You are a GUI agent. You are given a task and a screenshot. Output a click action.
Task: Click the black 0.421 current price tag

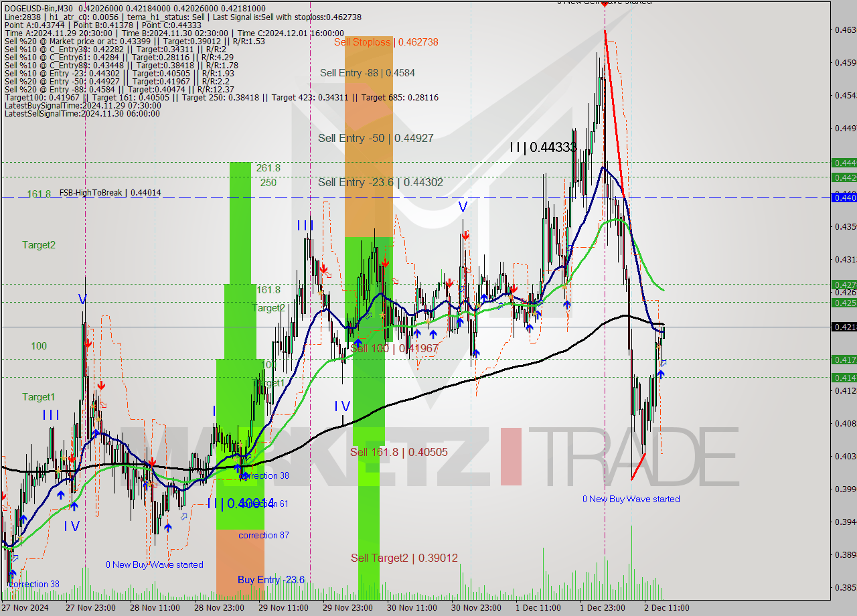click(x=844, y=327)
